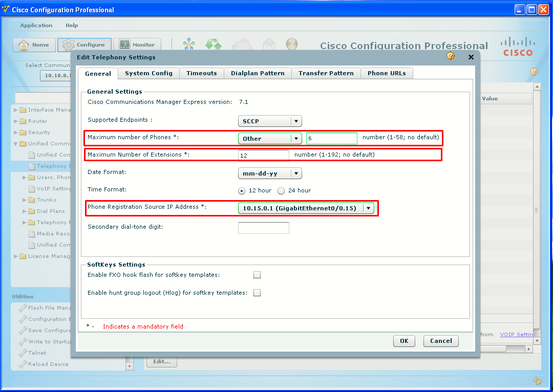Open the Monitor section
The width and height of the screenshot is (553, 392).
click(x=137, y=45)
